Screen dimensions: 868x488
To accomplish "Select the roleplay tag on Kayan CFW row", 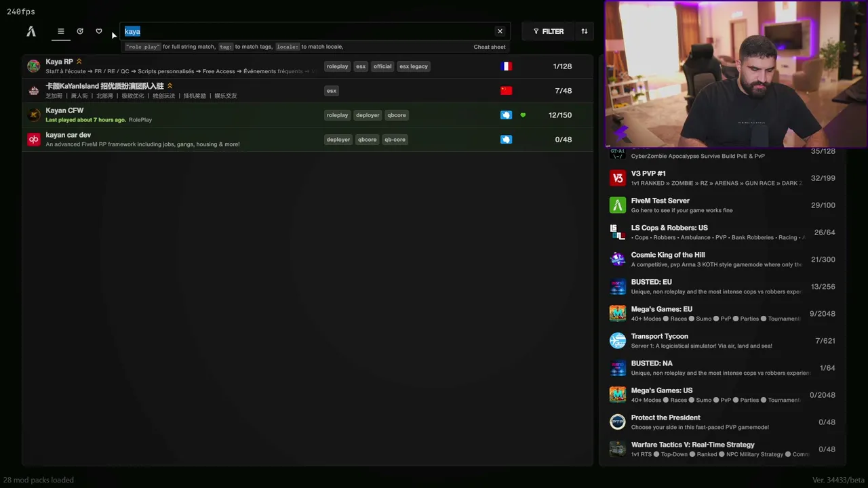I will click(x=337, y=115).
